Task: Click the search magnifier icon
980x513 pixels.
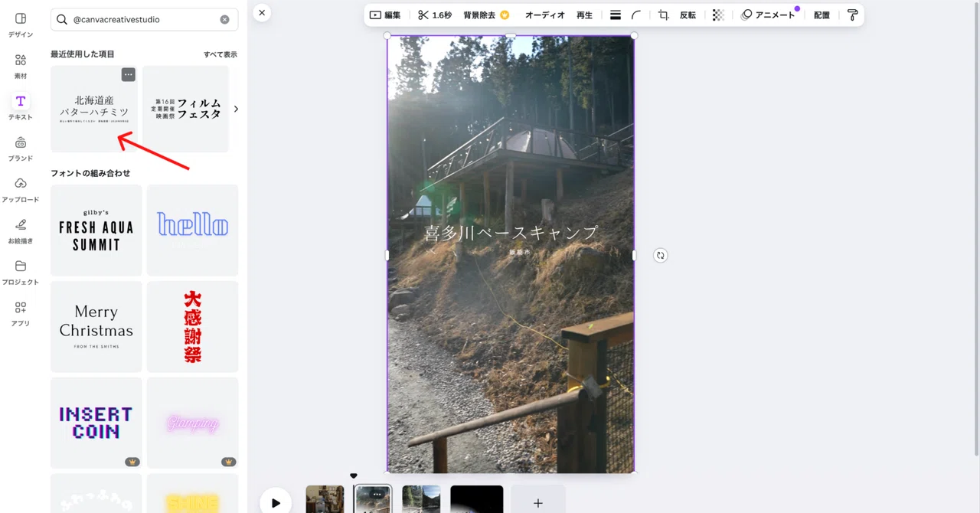Action: click(x=62, y=19)
